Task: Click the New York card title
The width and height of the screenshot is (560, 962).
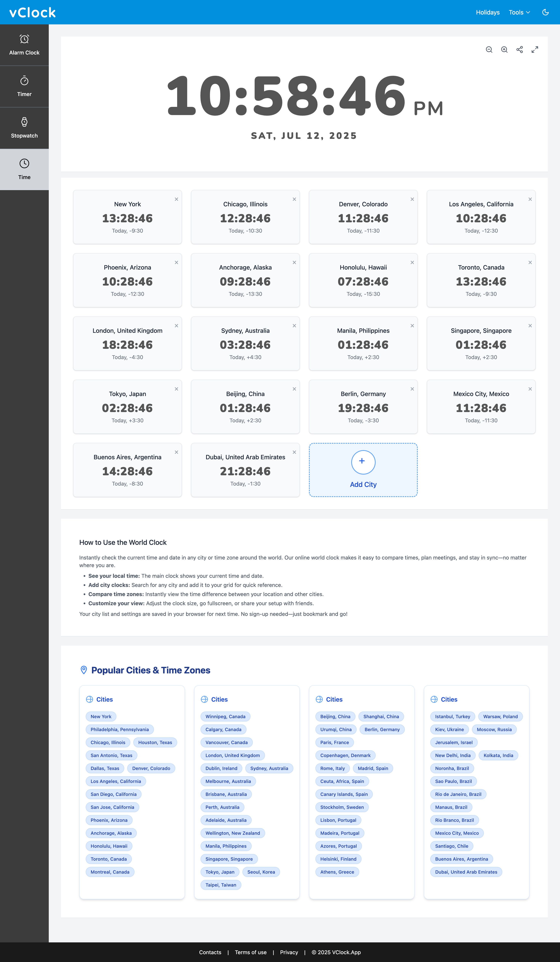Action: tap(127, 204)
